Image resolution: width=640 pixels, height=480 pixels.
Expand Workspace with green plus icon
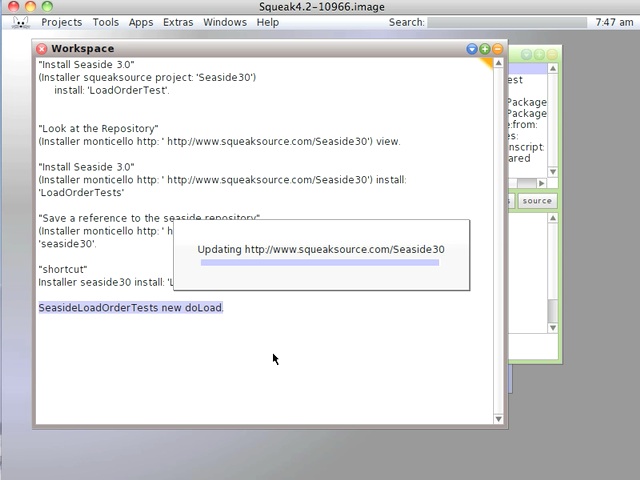(484, 49)
